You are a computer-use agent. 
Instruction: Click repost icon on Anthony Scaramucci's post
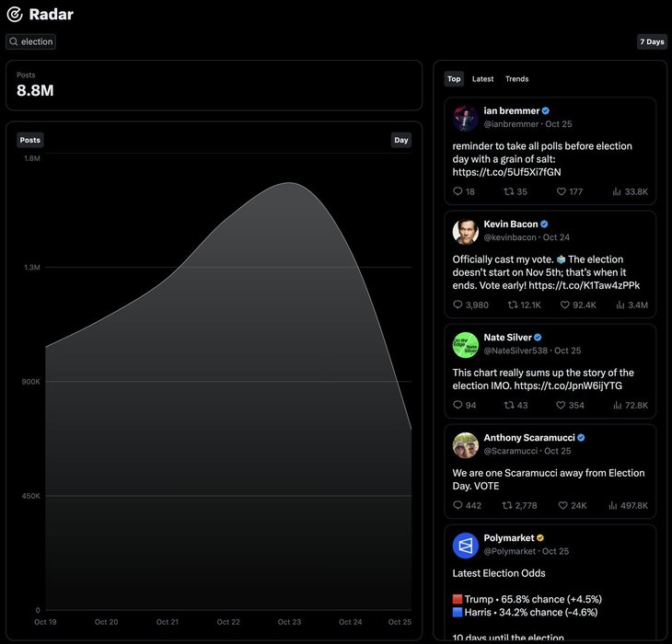click(x=507, y=505)
